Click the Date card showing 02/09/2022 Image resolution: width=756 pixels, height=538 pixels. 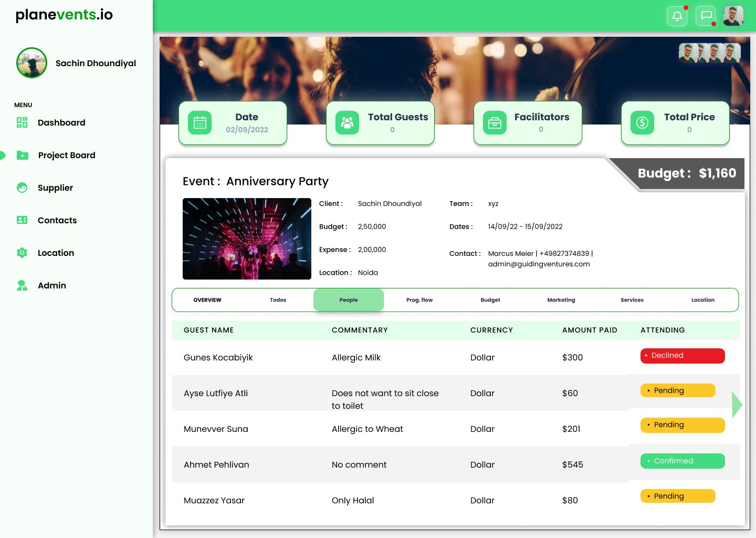[x=233, y=123]
